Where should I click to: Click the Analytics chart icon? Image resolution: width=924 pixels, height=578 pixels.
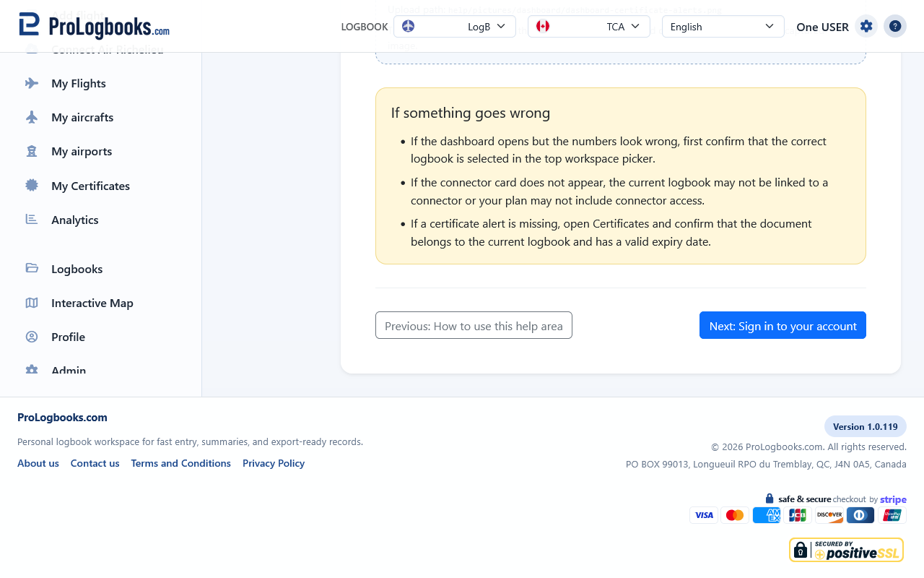[32, 219]
